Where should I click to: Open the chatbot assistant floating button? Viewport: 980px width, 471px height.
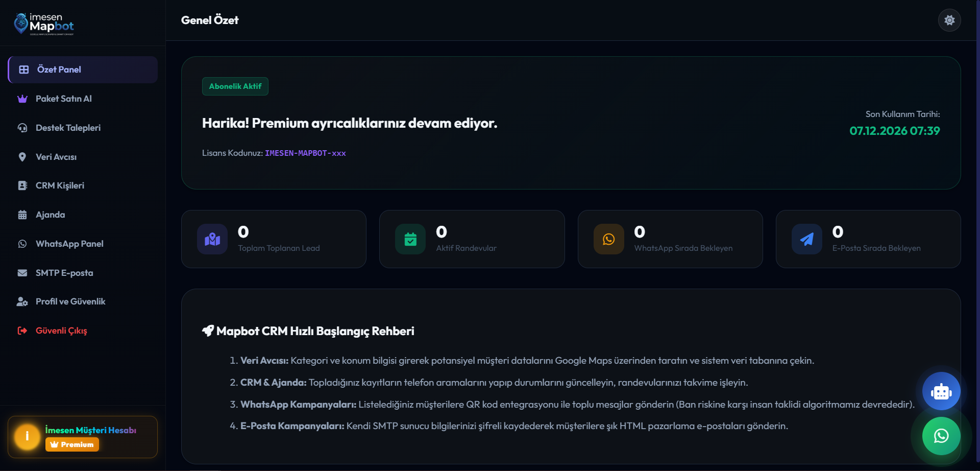tap(941, 392)
